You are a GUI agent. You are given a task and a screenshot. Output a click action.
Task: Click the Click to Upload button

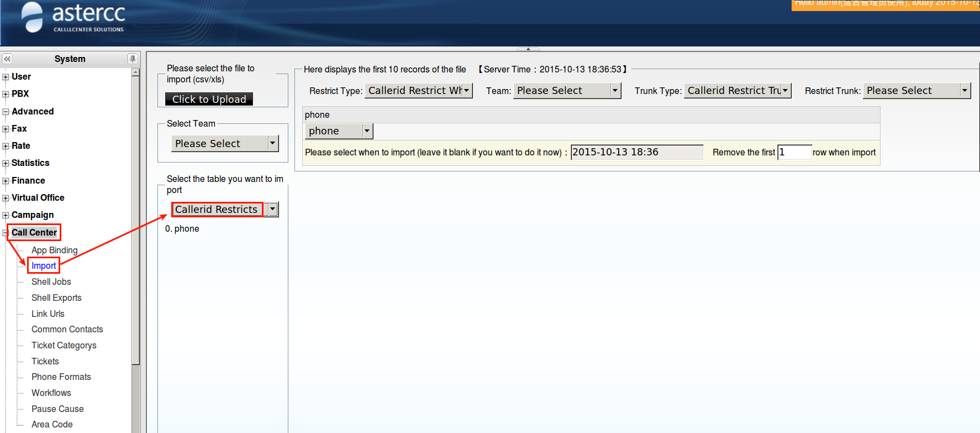[209, 99]
